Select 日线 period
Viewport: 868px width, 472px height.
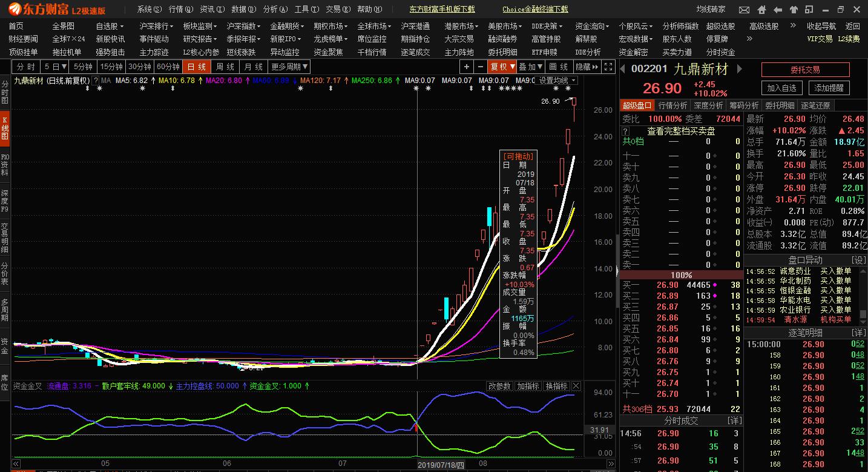click(x=196, y=67)
